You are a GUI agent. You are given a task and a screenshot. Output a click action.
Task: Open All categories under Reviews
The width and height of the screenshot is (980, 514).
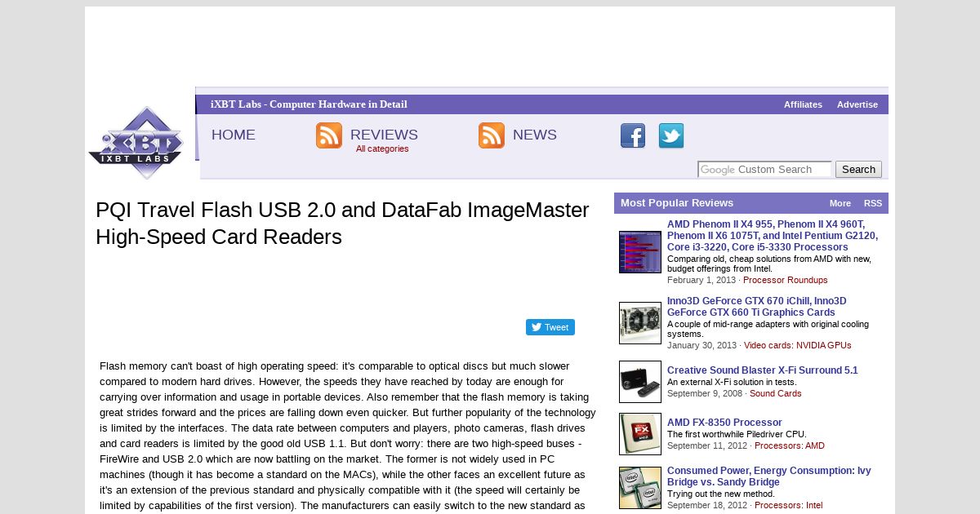[382, 148]
